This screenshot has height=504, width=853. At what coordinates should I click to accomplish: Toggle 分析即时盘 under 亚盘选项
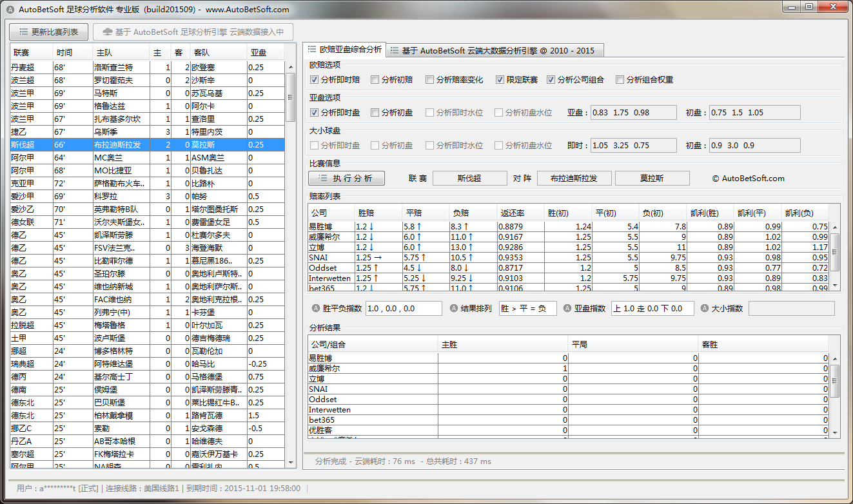314,112
